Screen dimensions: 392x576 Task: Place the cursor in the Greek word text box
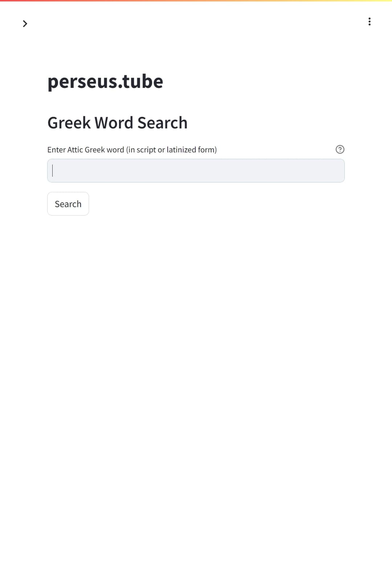click(196, 171)
